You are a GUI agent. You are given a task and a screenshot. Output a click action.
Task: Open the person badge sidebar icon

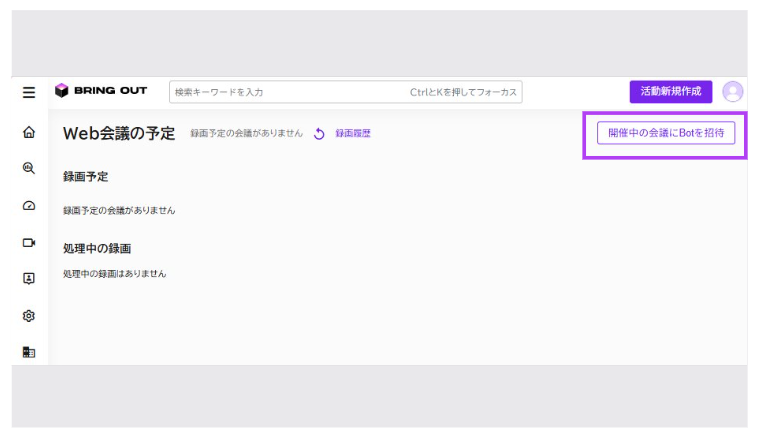(x=29, y=279)
